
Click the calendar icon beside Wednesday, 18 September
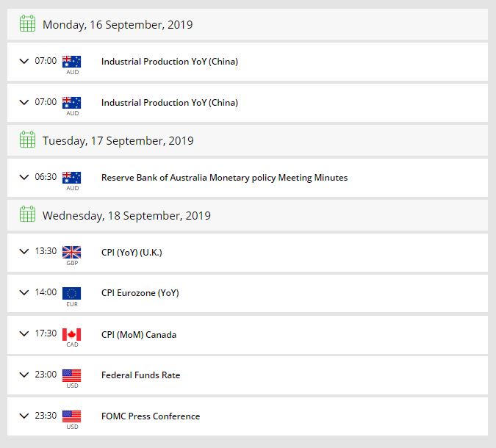click(27, 215)
